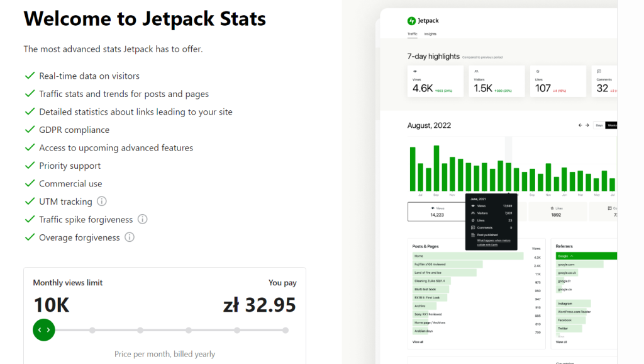Viewport: 644px width, 364px height.
Task: Click the "Monthly views limit" label
Action: click(68, 283)
